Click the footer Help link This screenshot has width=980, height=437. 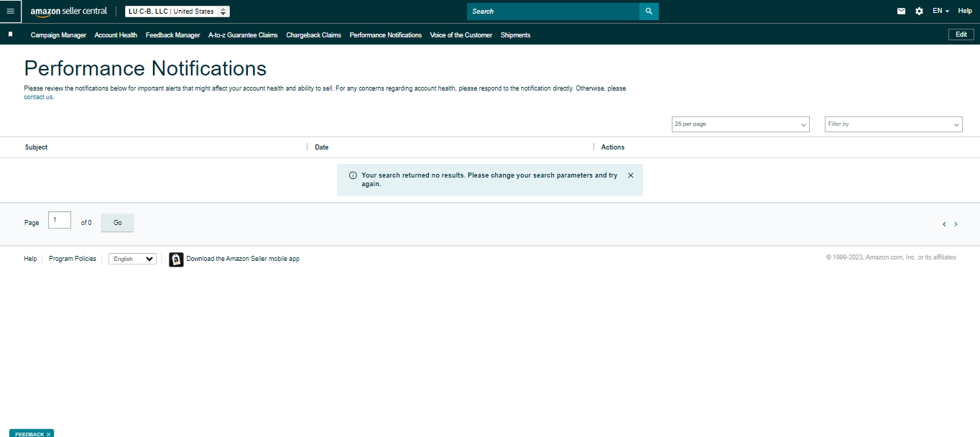(x=30, y=259)
